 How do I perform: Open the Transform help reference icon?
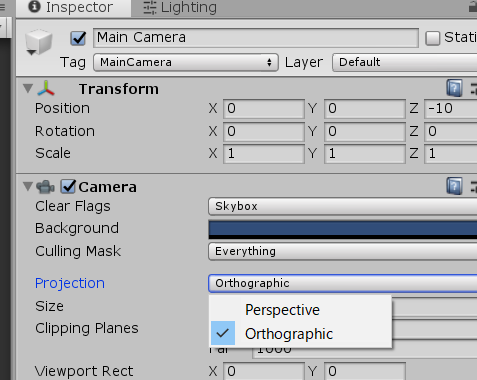click(454, 88)
